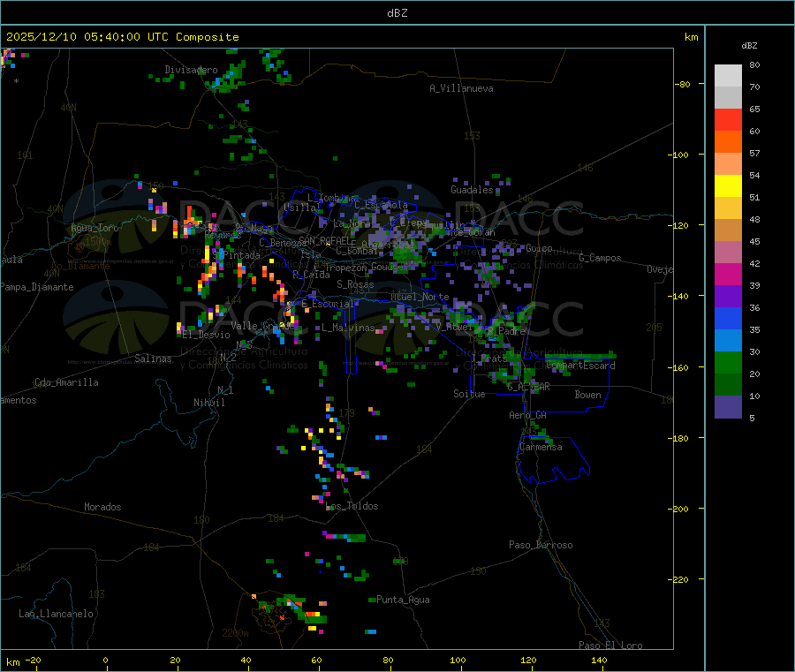Screen dimensions: 795x672
Task: Select the Valle_Grande label
Action: tap(262, 325)
